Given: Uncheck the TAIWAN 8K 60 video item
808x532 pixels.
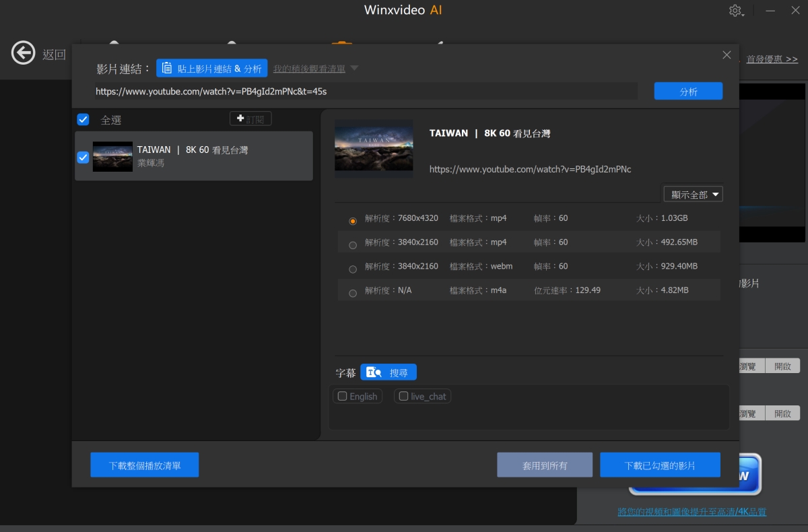Looking at the screenshot, I should point(83,157).
